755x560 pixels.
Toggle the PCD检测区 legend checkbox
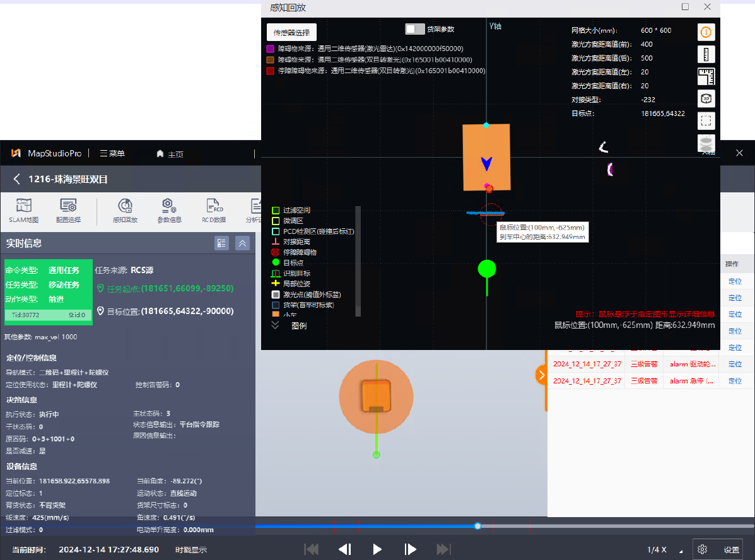click(276, 231)
